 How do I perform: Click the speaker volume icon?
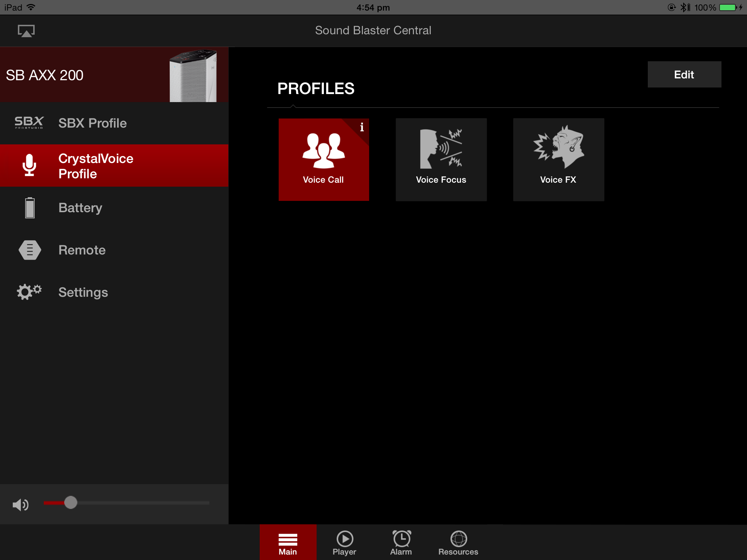pyautogui.click(x=20, y=505)
